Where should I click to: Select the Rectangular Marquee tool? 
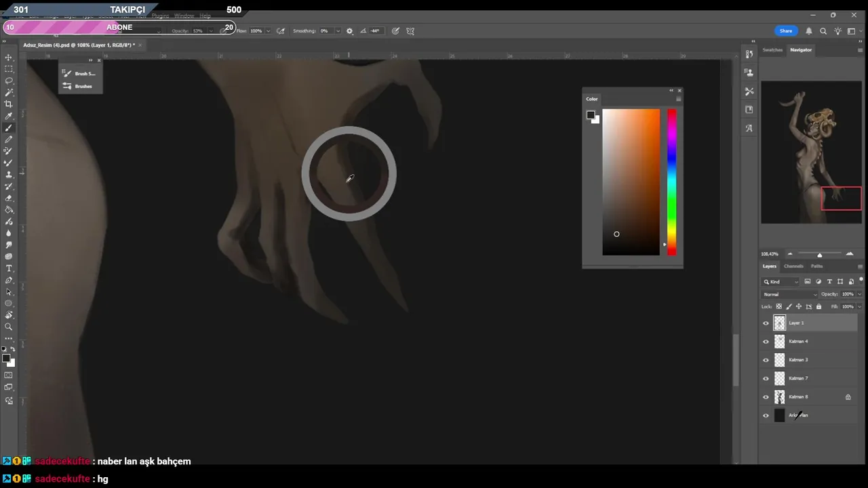coord(9,69)
